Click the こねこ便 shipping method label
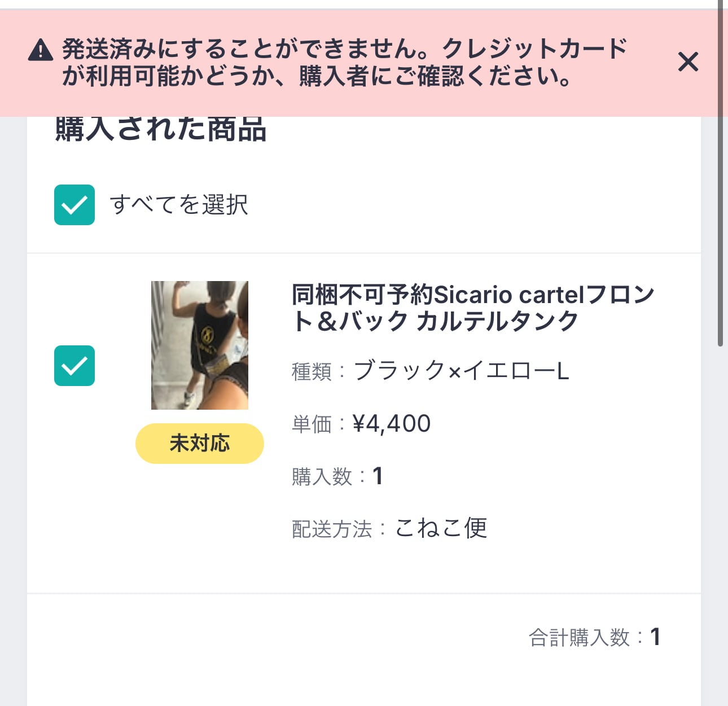728x706 pixels. point(443,528)
